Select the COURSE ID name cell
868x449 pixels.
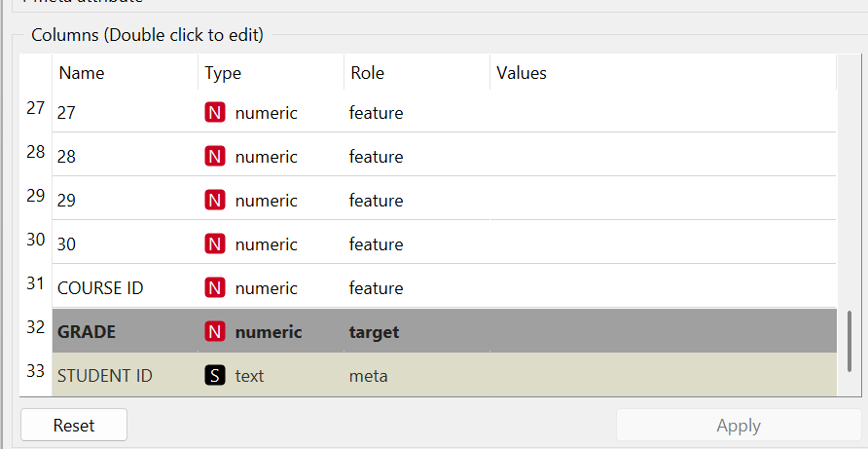126,287
